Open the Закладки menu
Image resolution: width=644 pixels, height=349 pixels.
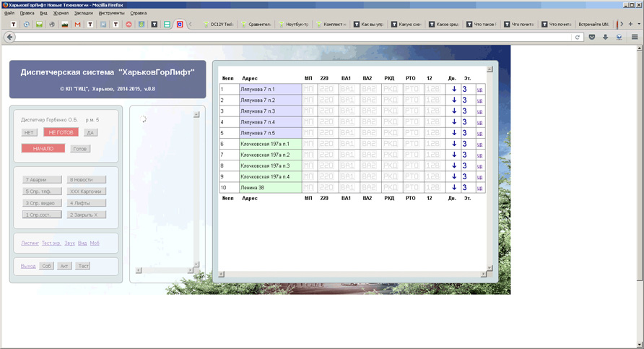[83, 13]
